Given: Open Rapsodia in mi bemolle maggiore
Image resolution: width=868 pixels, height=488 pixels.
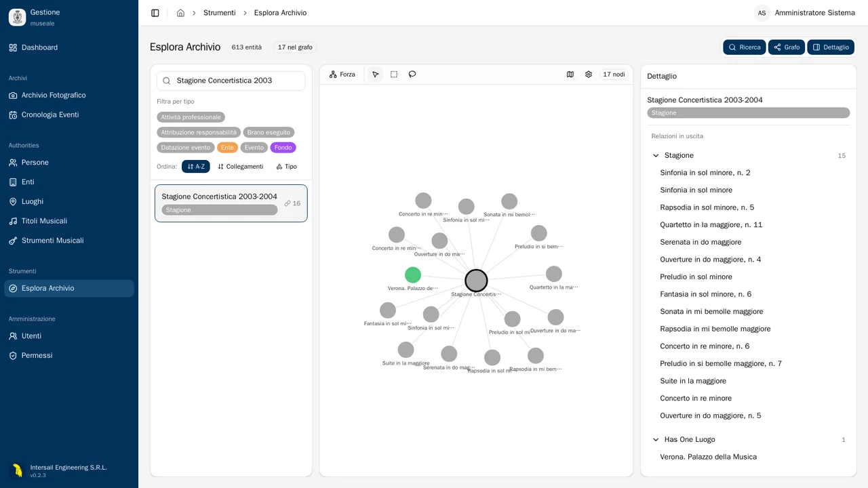Looking at the screenshot, I should point(715,329).
